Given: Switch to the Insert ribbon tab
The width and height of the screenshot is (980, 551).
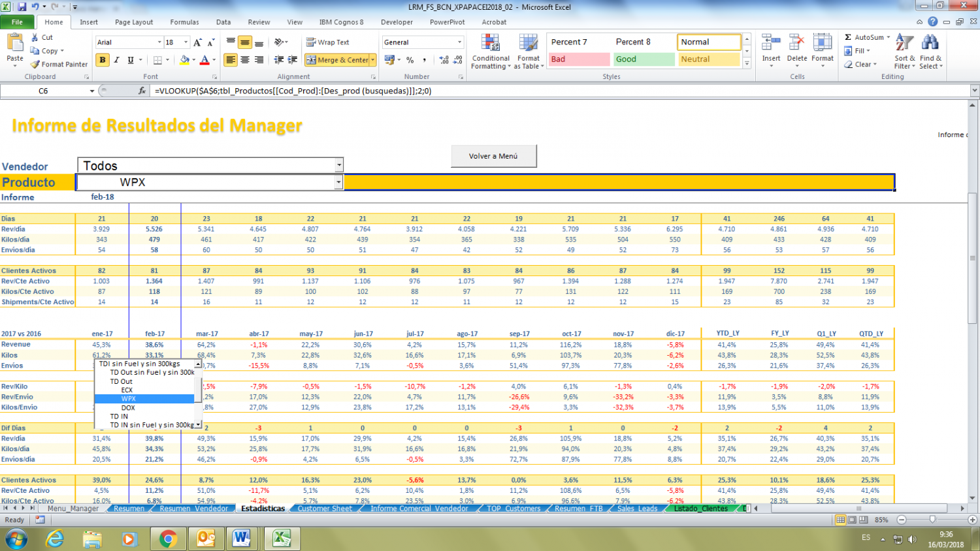Looking at the screenshot, I should click(89, 22).
